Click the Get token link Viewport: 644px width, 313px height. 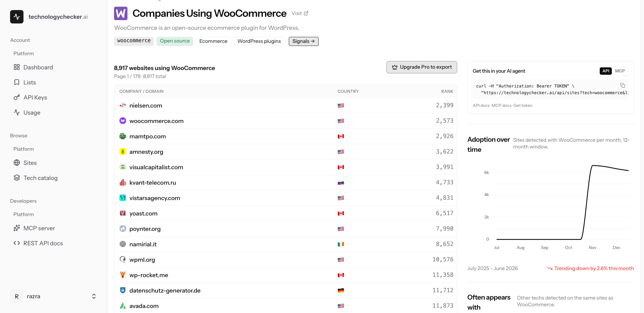[523, 106]
